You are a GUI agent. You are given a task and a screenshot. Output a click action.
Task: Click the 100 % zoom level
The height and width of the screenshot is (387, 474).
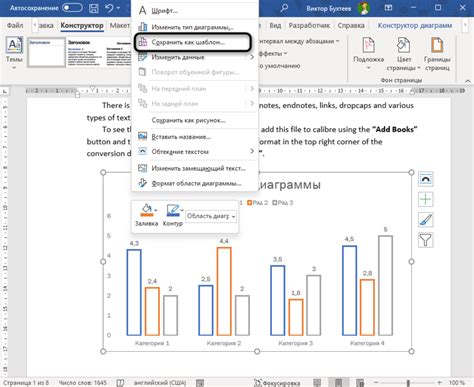pos(457,383)
